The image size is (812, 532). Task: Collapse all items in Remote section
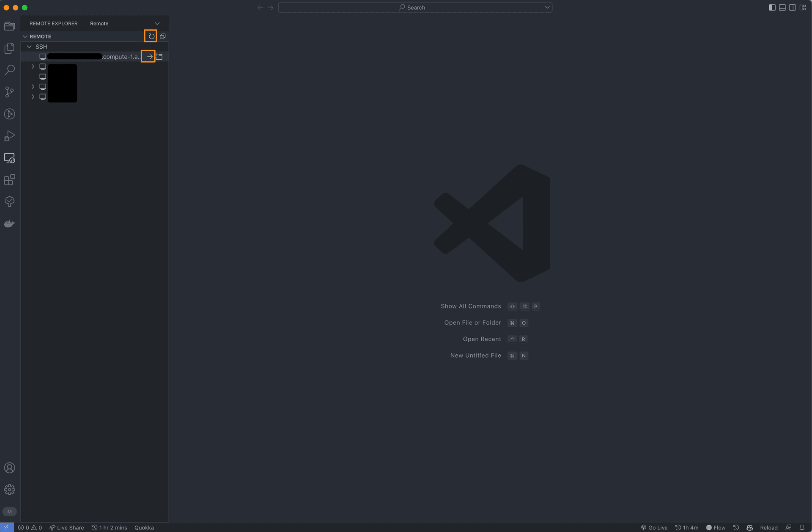click(x=162, y=36)
